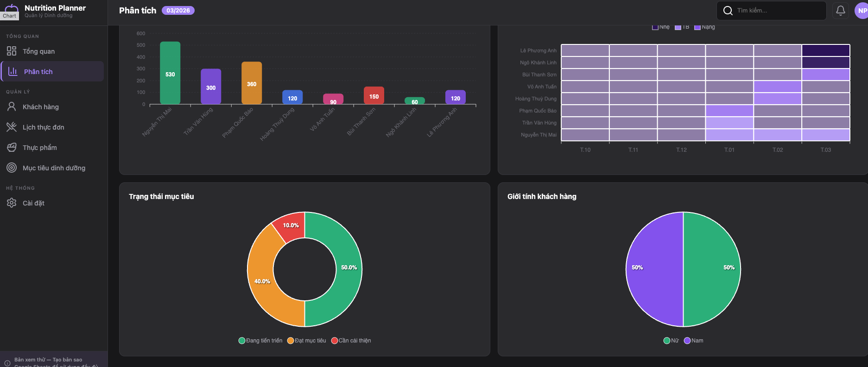Click the notification bell icon
The height and width of the screenshot is (367, 868).
click(x=840, y=10)
